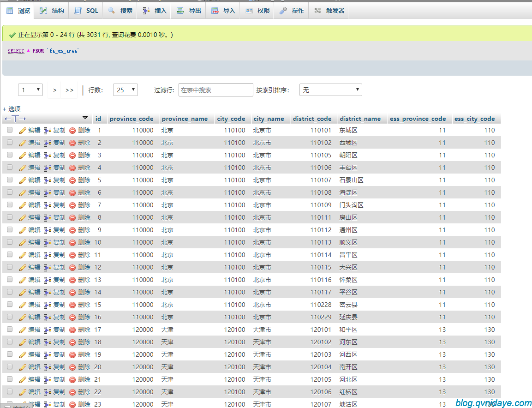Go to next page with > button
The width and height of the screenshot is (532, 408).
click(x=54, y=90)
